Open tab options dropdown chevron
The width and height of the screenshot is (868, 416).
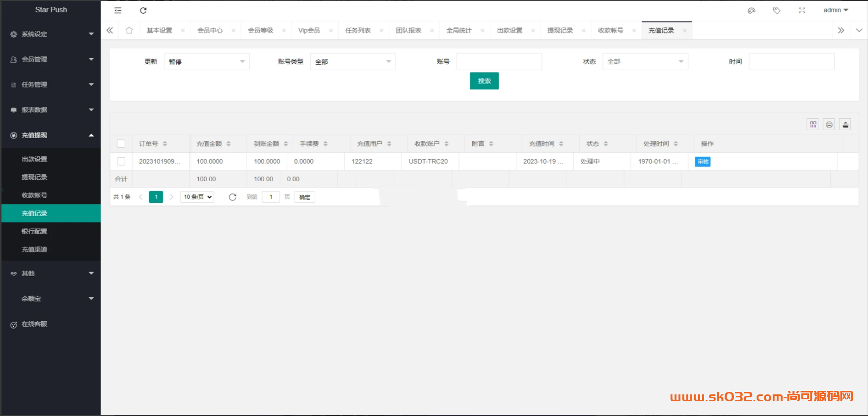(x=859, y=30)
